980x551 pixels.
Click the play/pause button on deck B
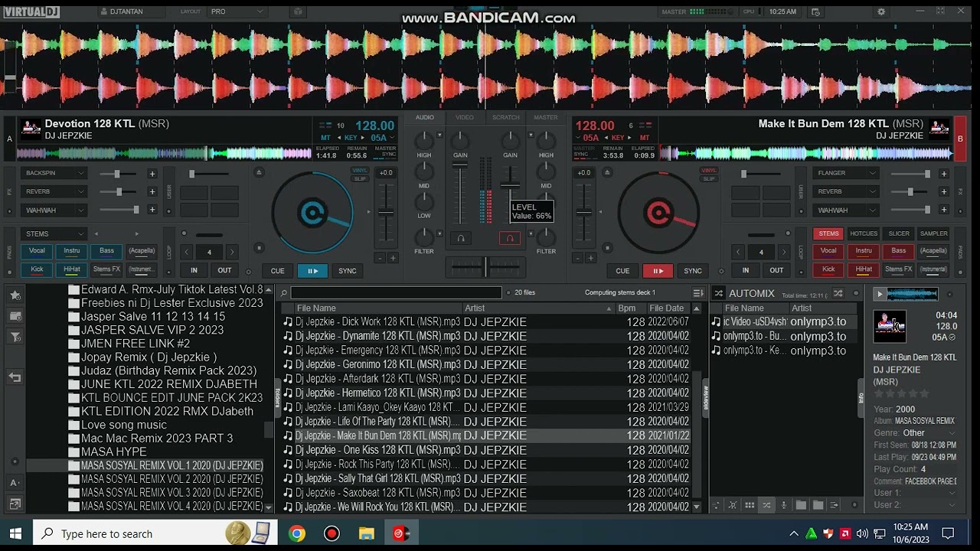[658, 271]
